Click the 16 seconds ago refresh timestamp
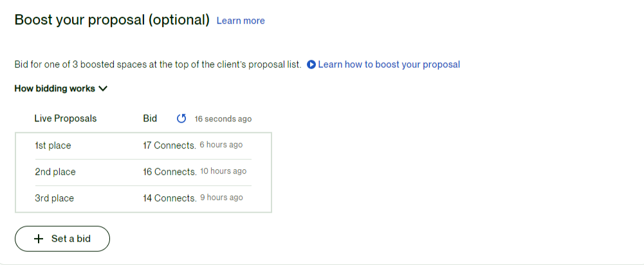This screenshot has width=644, height=265. coord(223,119)
